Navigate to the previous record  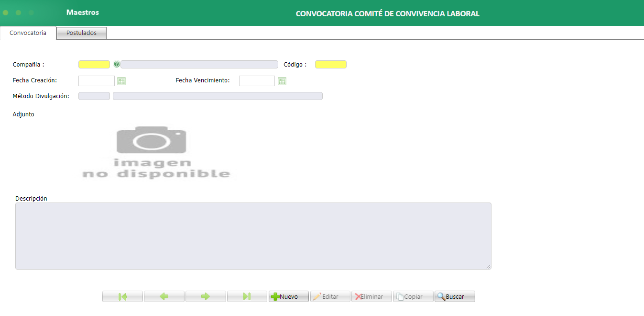pos(164,296)
